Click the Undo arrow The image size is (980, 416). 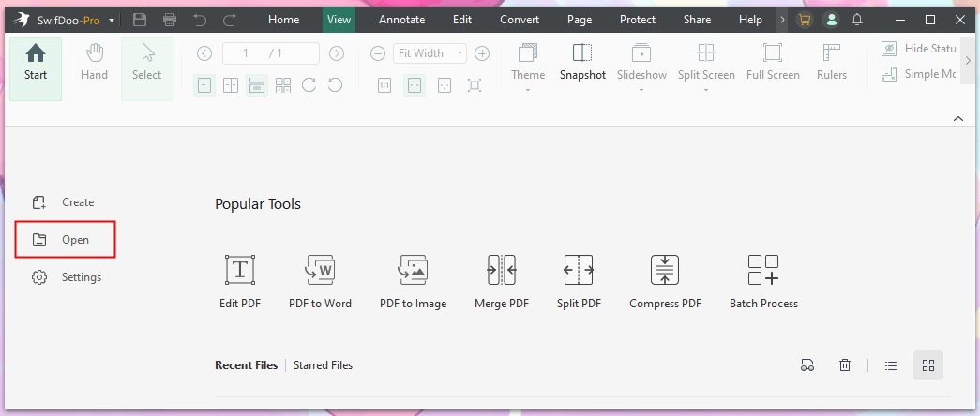click(x=200, y=20)
